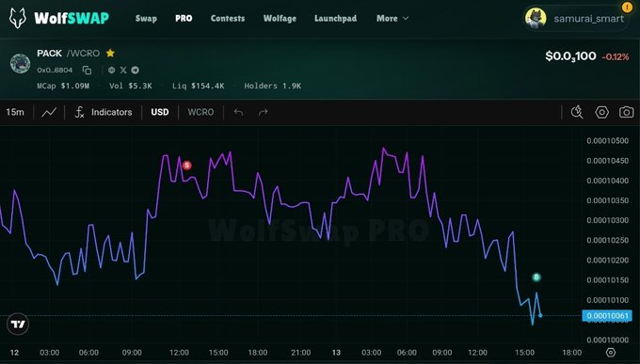Click the TradingView logo badge
The width and height of the screenshot is (640, 364).
click(x=18, y=324)
